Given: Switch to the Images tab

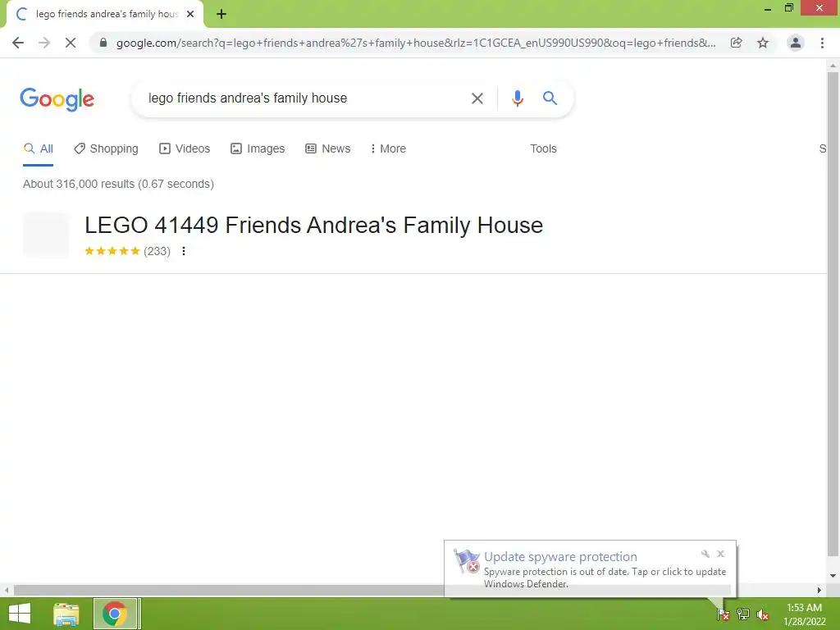Looking at the screenshot, I should [x=258, y=149].
